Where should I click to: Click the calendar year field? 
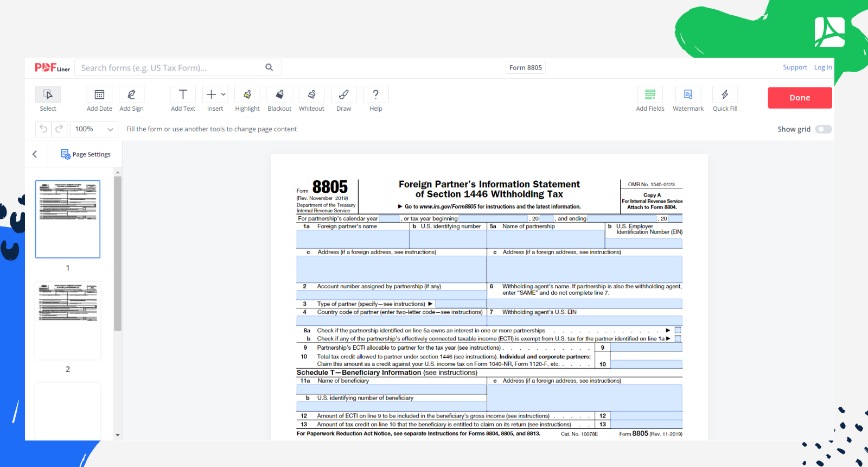point(389,218)
